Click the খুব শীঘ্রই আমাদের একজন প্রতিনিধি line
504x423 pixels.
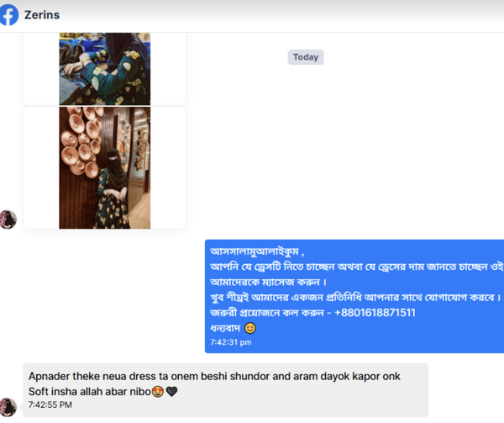click(x=355, y=297)
